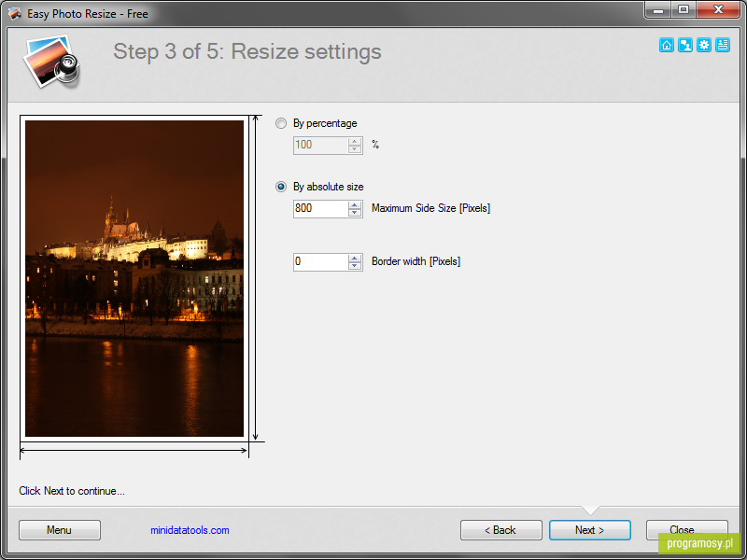
Task: Click the Easy Photo Resize logo icon
Action: (51, 62)
